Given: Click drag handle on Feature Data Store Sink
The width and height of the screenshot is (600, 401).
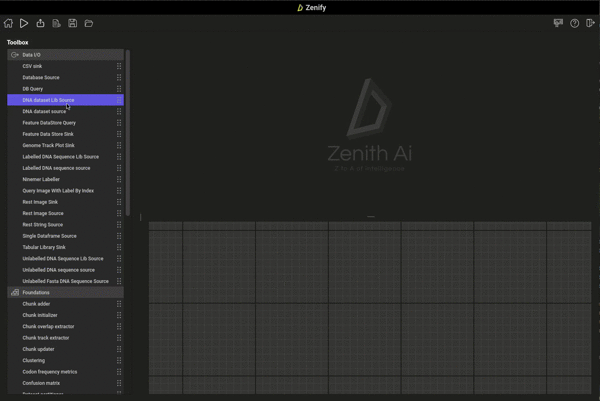Looking at the screenshot, I should click(119, 134).
